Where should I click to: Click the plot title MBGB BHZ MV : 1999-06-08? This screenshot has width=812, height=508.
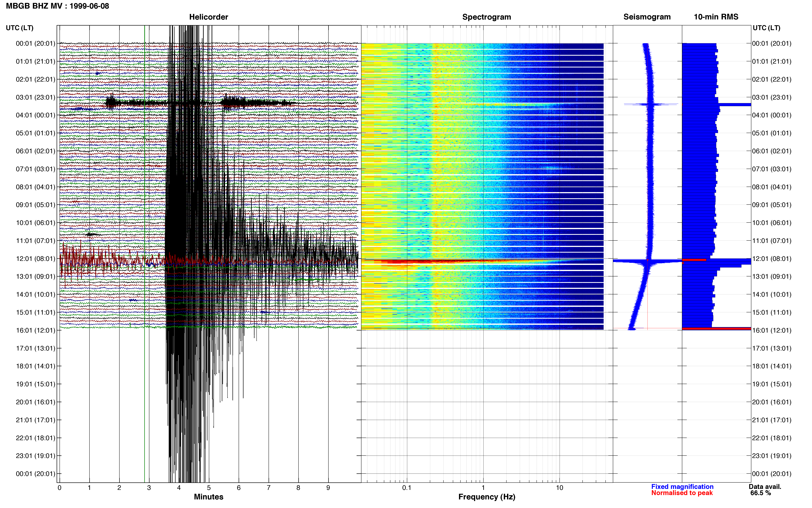(x=57, y=6)
